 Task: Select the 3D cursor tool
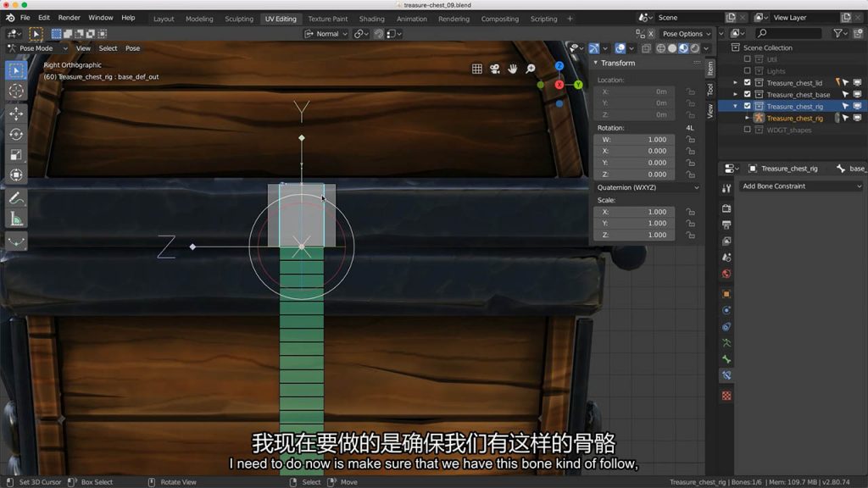16,91
